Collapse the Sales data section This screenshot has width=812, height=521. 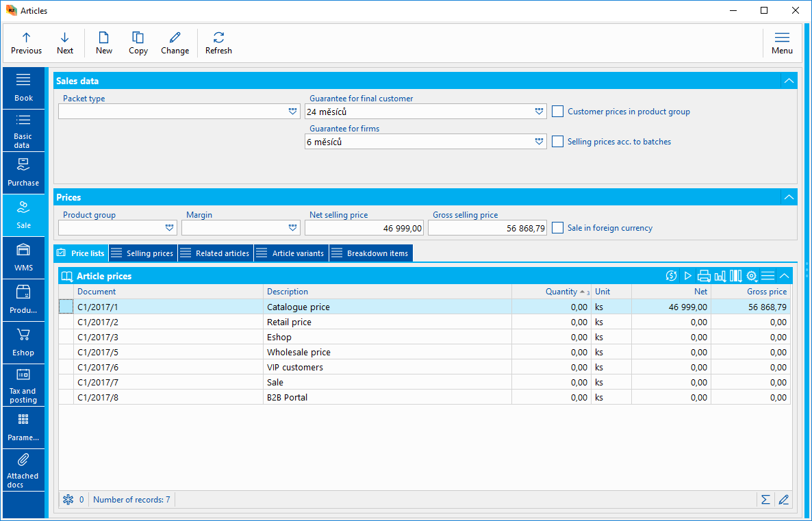[x=789, y=81]
